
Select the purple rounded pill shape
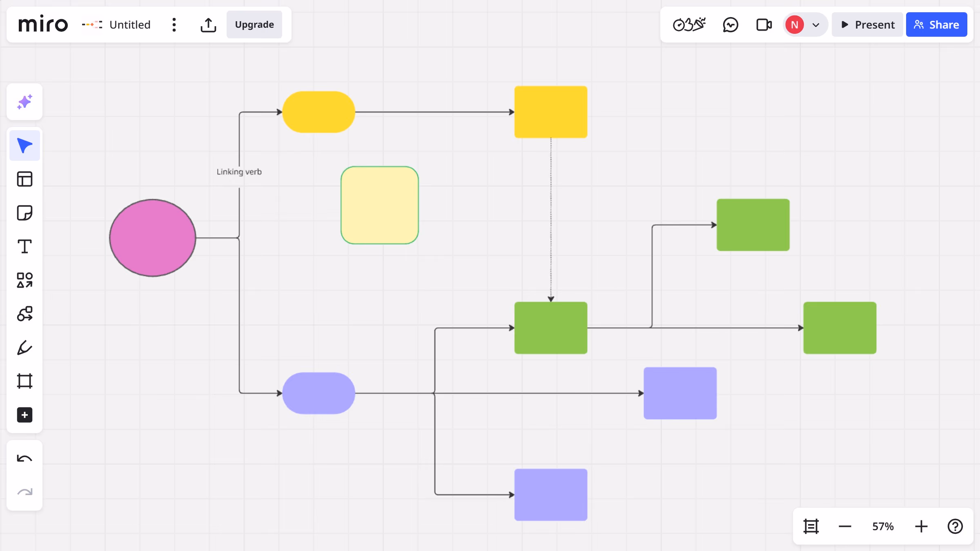pyautogui.click(x=318, y=393)
